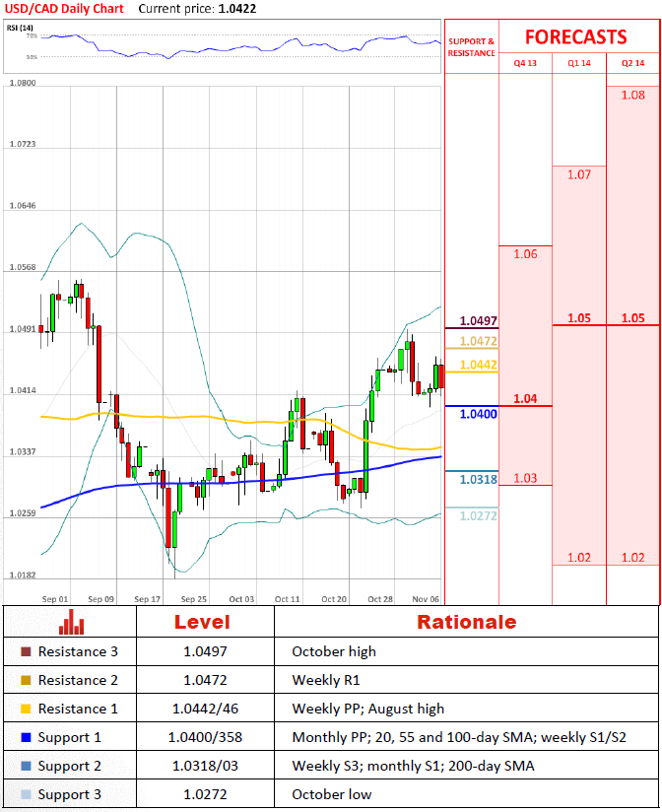This screenshot has width=662, height=812.
Task: Click the Q1 14 forecast low 1.02
Action: click(578, 557)
